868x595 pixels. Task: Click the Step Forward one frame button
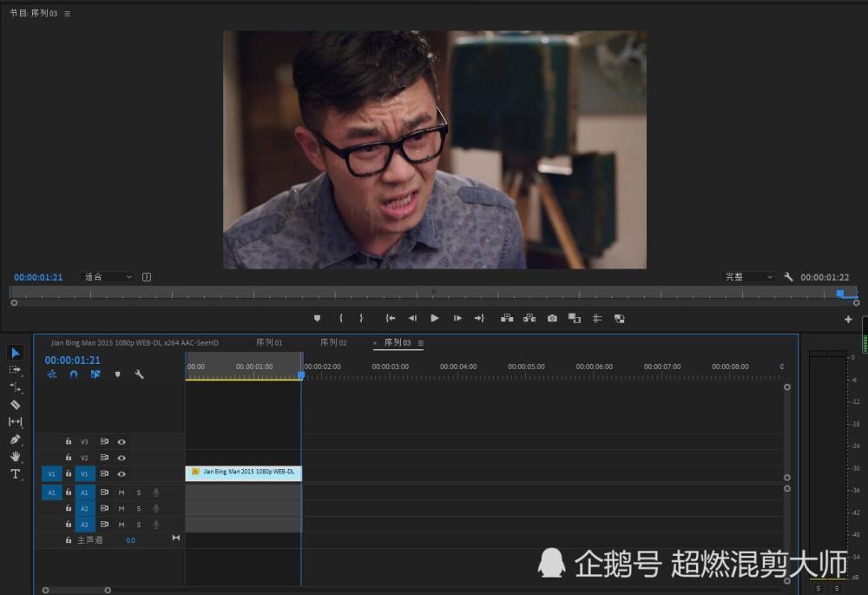457,319
